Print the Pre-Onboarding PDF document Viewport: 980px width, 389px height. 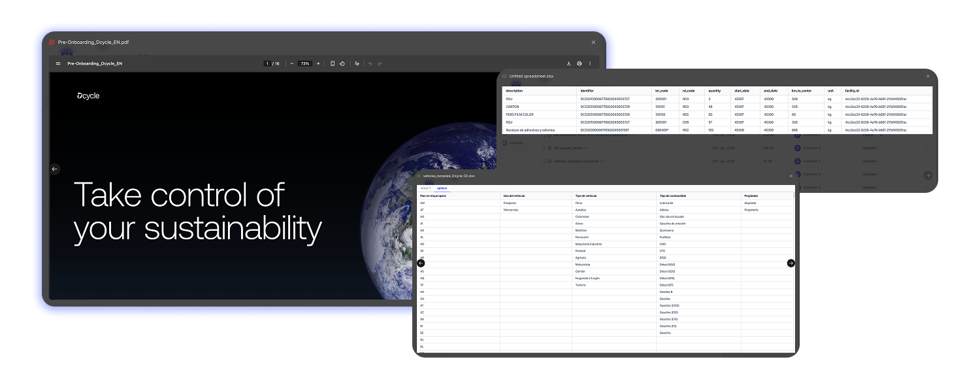[580, 63]
